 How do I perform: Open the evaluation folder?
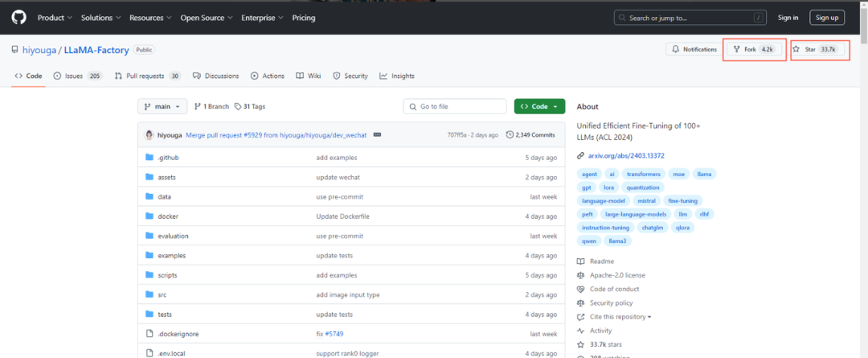coord(174,236)
